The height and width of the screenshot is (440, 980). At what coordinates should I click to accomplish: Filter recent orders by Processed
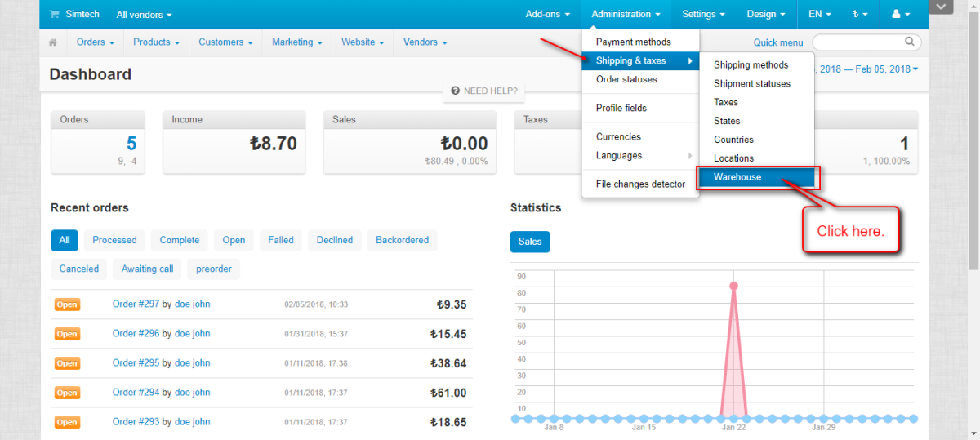point(114,240)
